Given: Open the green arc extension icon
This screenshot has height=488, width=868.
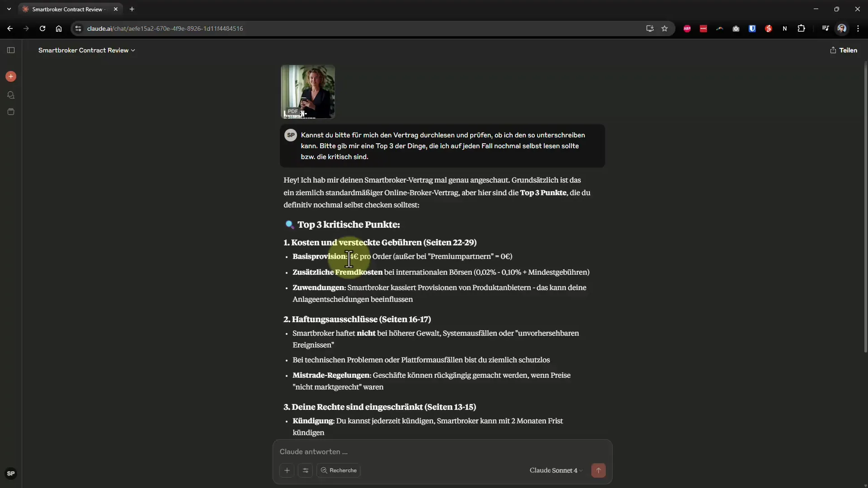Looking at the screenshot, I should pyautogui.click(x=720, y=28).
